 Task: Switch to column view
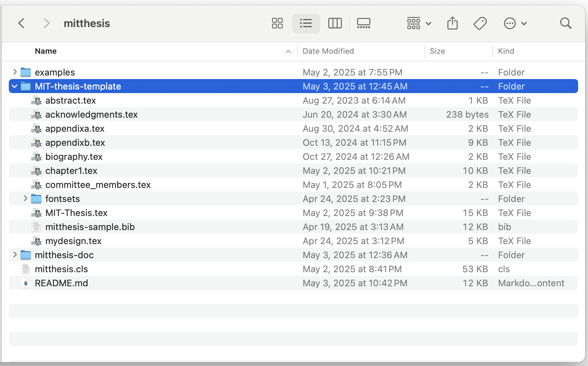click(x=335, y=24)
